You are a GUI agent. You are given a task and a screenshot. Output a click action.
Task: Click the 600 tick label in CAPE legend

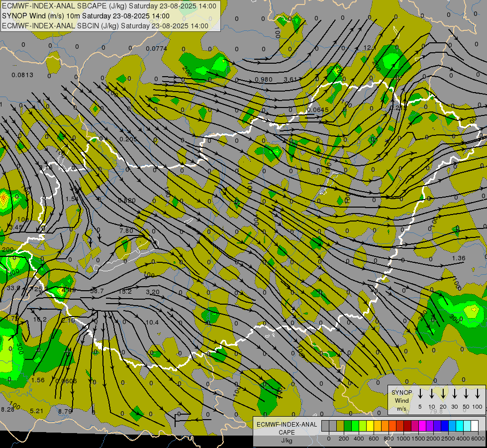pyautogui.click(x=374, y=439)
